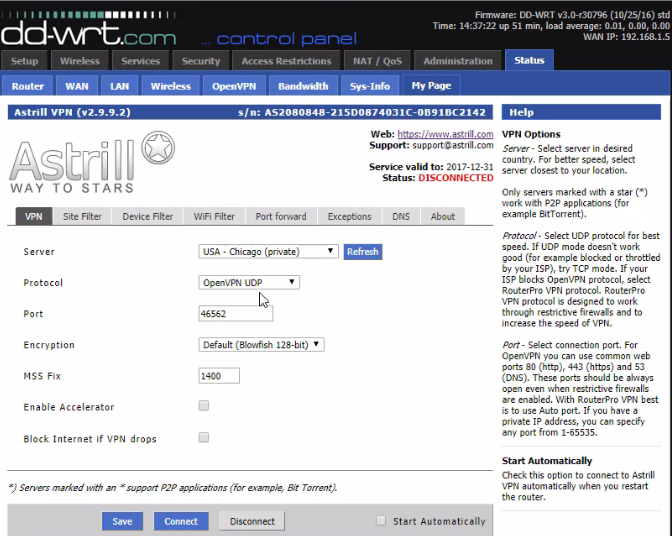Switch to the LAN sub-tab

pyautogui.click(x=119, y=86)
